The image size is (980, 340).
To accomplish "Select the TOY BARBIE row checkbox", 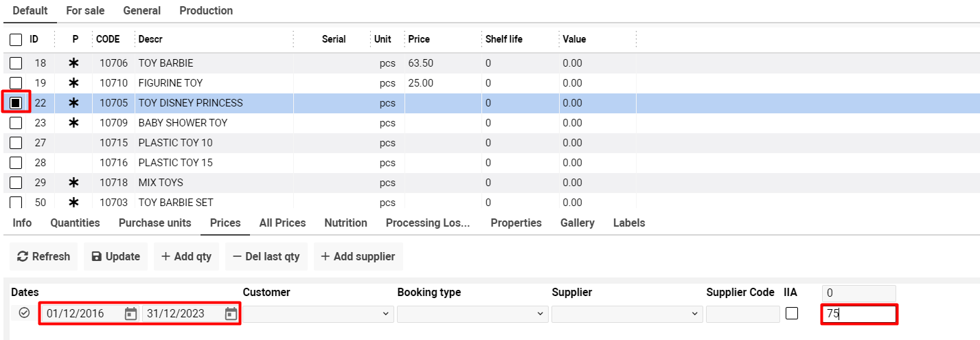I will pos(16,63).
